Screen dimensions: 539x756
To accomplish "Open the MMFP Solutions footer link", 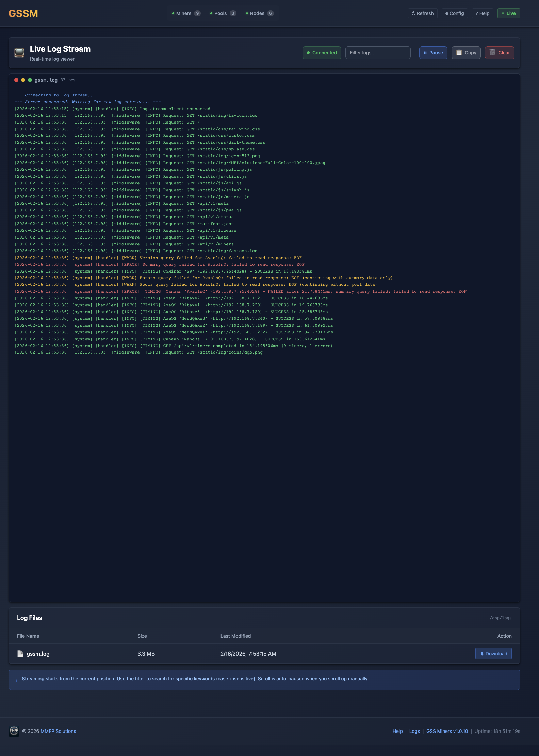I will [x=58, y=731].
